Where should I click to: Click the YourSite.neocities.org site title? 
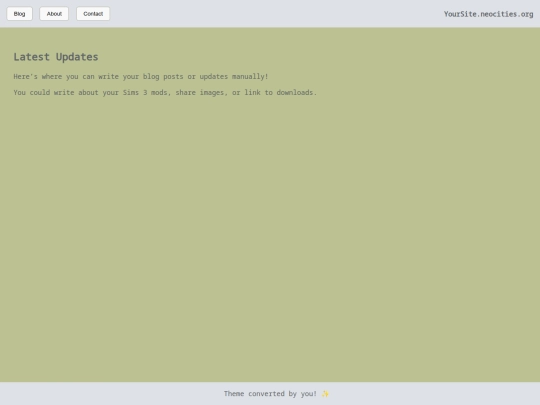pyautogui.click(x=488, y=14)
